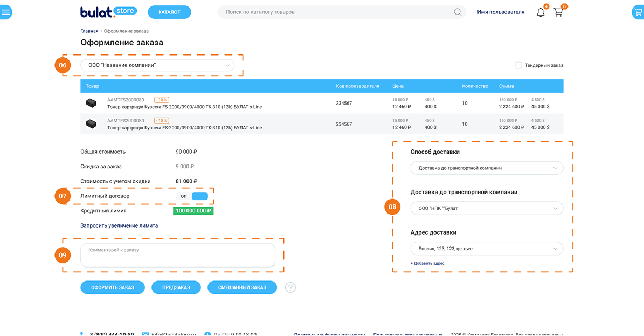The width and height of the screenshot is (644, 336).
Task: Open the Способ доставки dropdown
Action: coord(487,168)
